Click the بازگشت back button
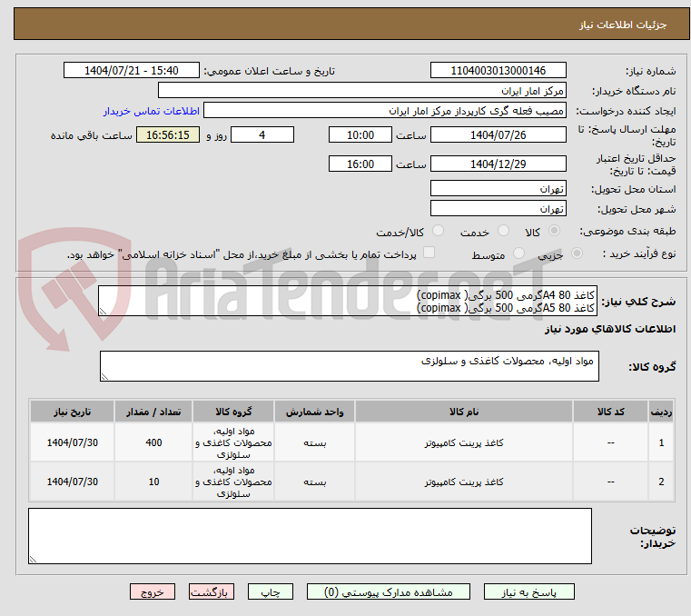 point(211,591)
